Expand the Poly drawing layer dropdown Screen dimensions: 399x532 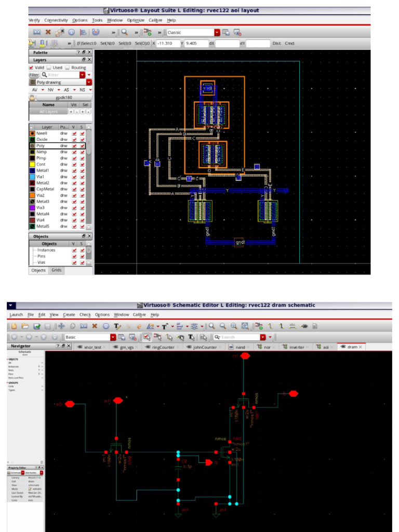[89, 82]
